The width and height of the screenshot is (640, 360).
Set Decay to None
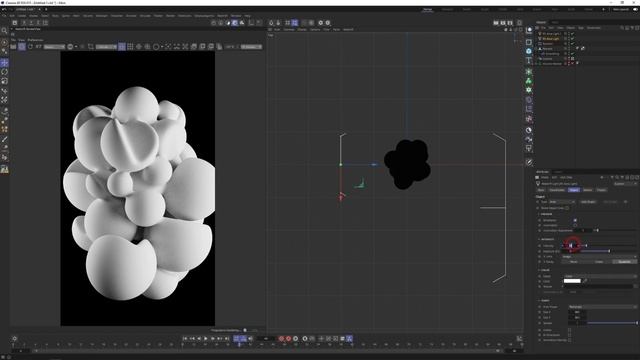click(573, 262)
